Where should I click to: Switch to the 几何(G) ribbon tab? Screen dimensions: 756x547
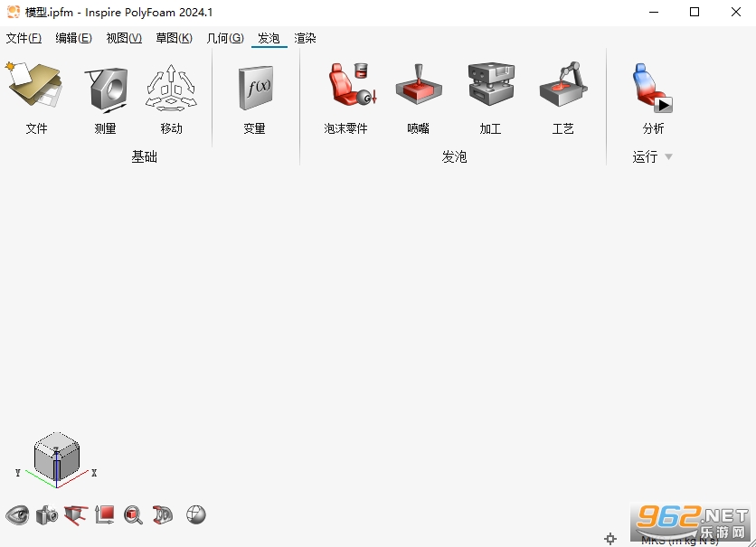tap(225, 38)
